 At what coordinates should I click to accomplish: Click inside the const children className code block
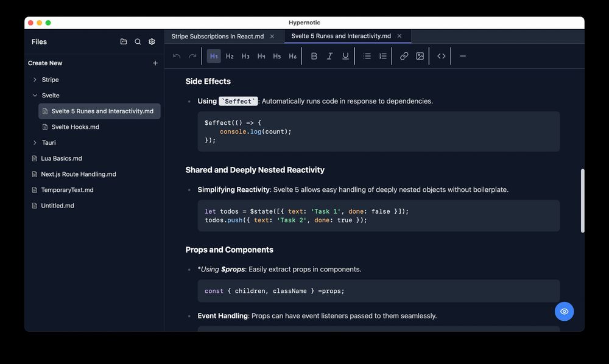click(x=379, y=291)
